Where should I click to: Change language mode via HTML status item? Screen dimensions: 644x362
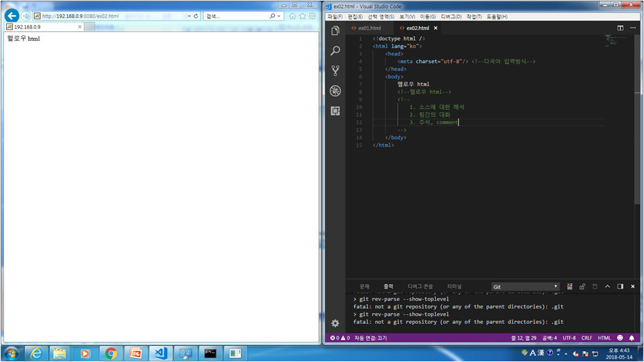coord(604,338)
